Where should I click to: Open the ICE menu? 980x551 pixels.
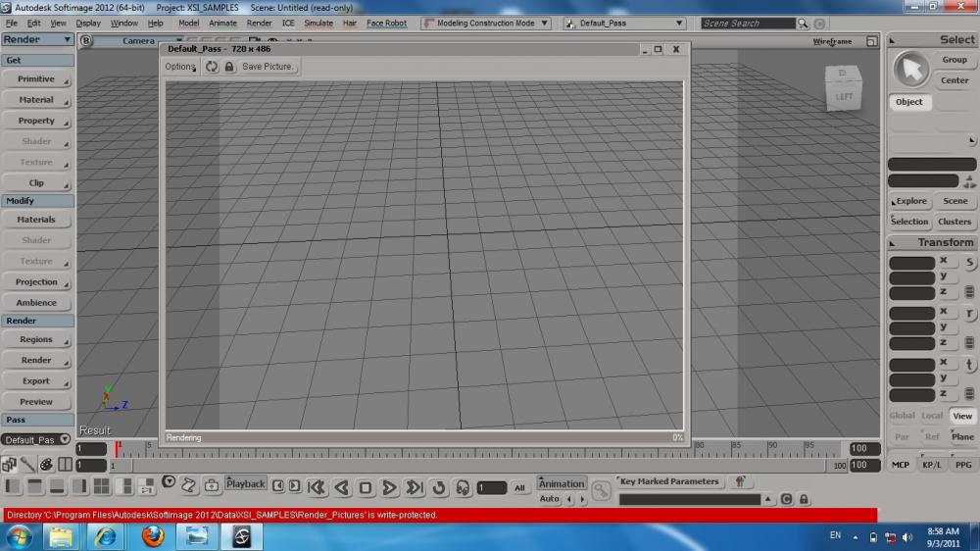click(288, 24)
